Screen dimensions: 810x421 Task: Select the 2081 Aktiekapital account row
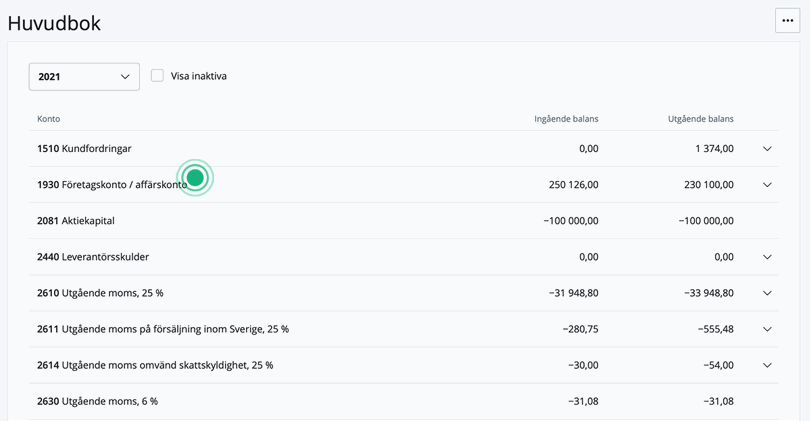pyautogui.click(x=76, y=221)
